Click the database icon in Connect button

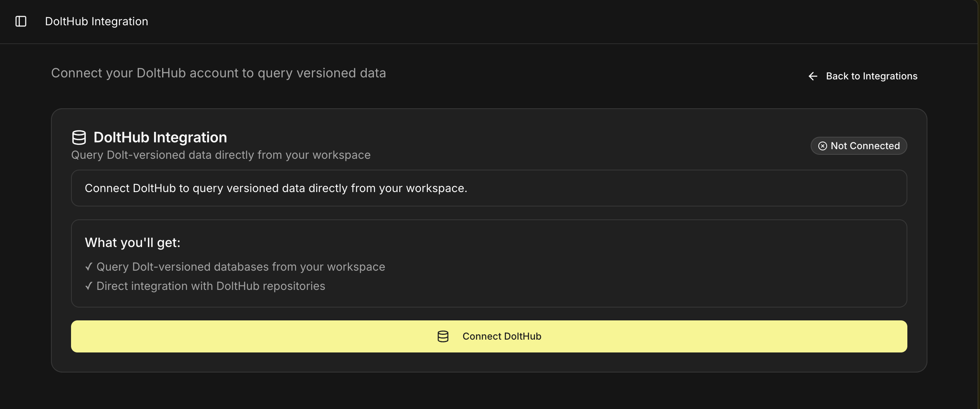tap(443, 336)
